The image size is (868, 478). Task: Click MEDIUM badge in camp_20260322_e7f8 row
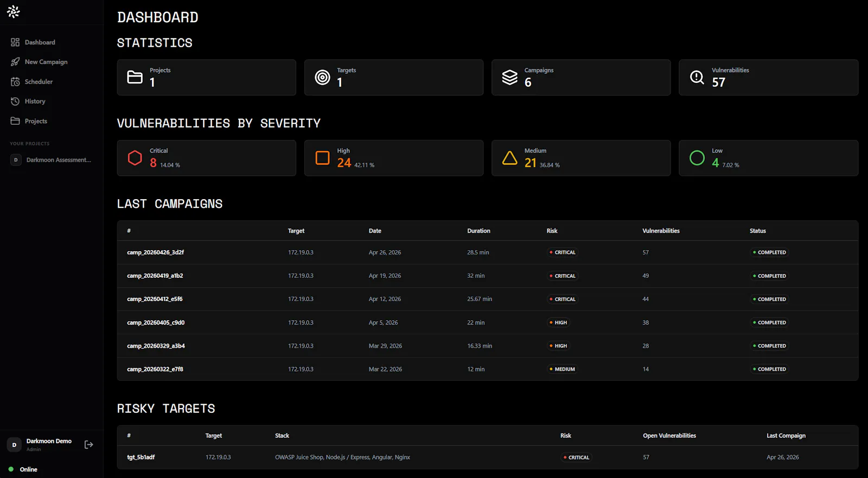click(562, 369)
